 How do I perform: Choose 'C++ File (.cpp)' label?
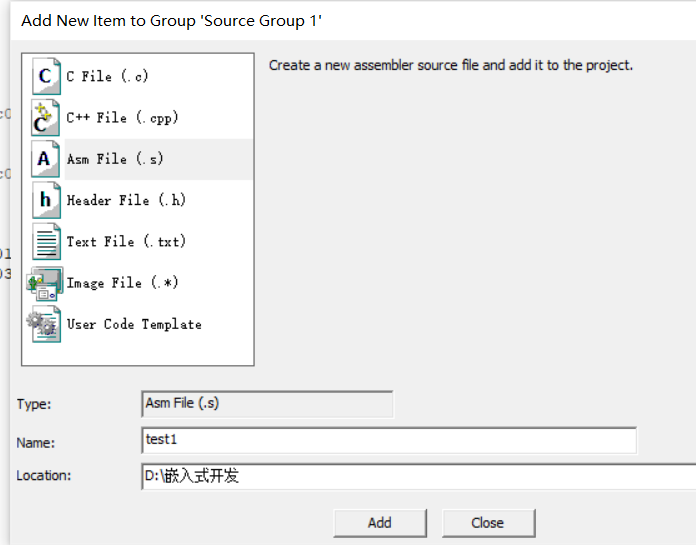[123, 118]
